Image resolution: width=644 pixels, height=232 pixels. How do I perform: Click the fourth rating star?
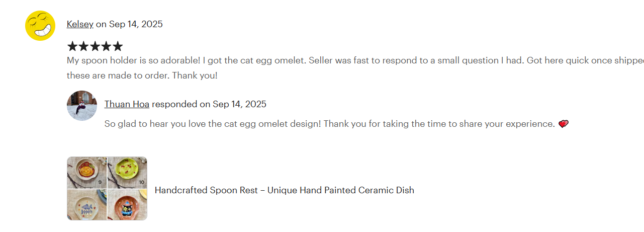106,47
